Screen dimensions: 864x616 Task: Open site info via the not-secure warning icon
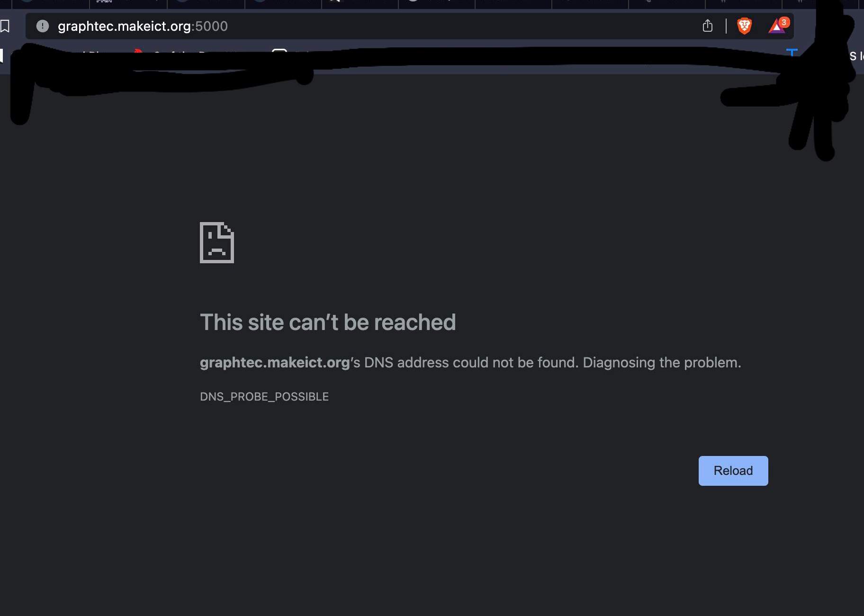43,26
